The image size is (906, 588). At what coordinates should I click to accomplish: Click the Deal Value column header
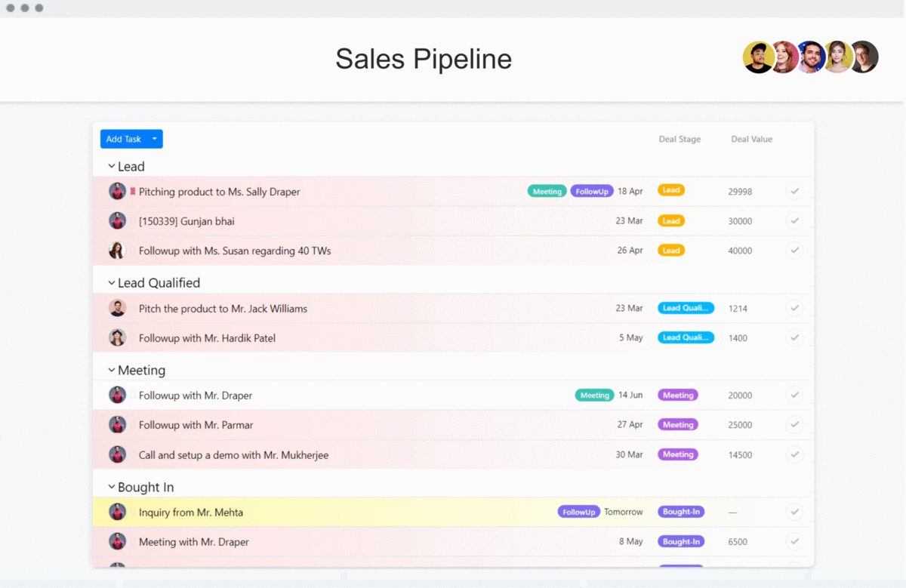coord(751,139)
